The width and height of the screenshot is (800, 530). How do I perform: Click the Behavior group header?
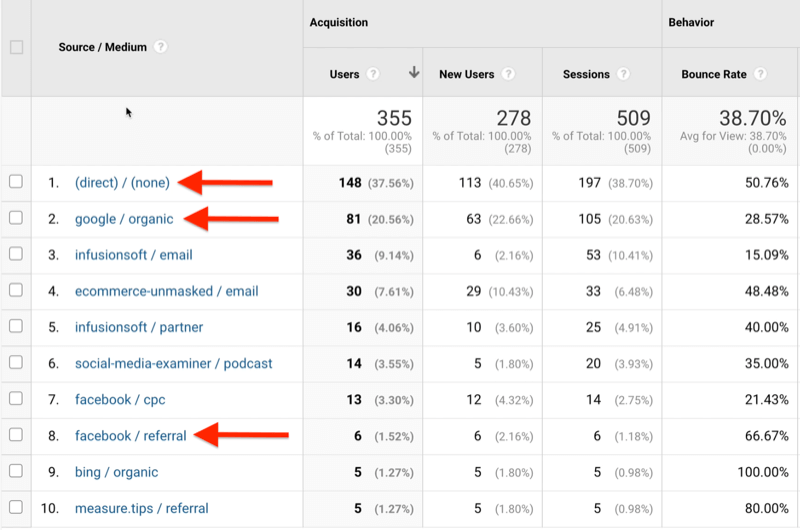tap(691, 22)
